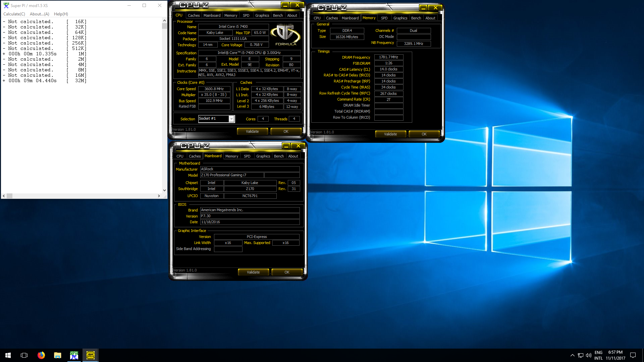644x362 pixels.
Task: Switch to Memory tab in Mainboard CPU-Z window
Action: [232, 156]
